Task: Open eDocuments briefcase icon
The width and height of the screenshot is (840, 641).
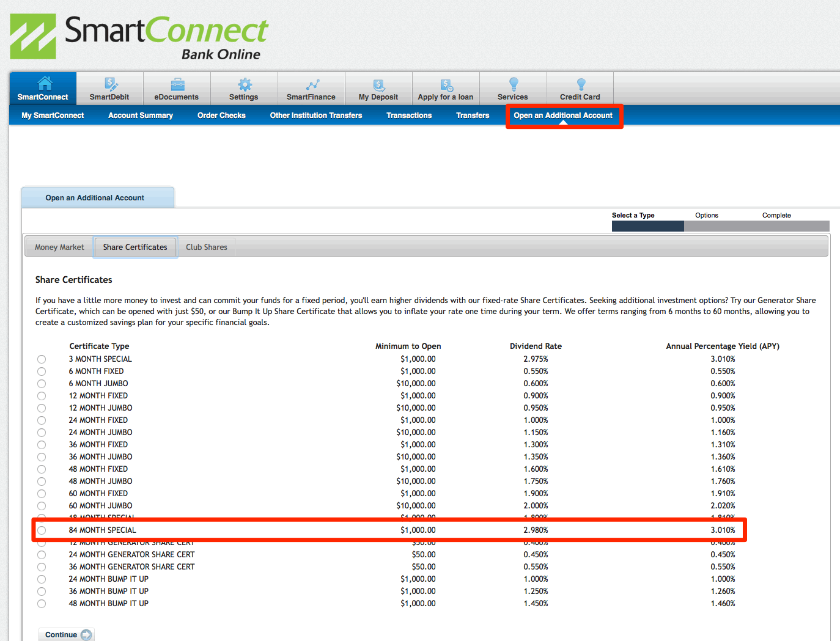Action: (x=177, y=84)
